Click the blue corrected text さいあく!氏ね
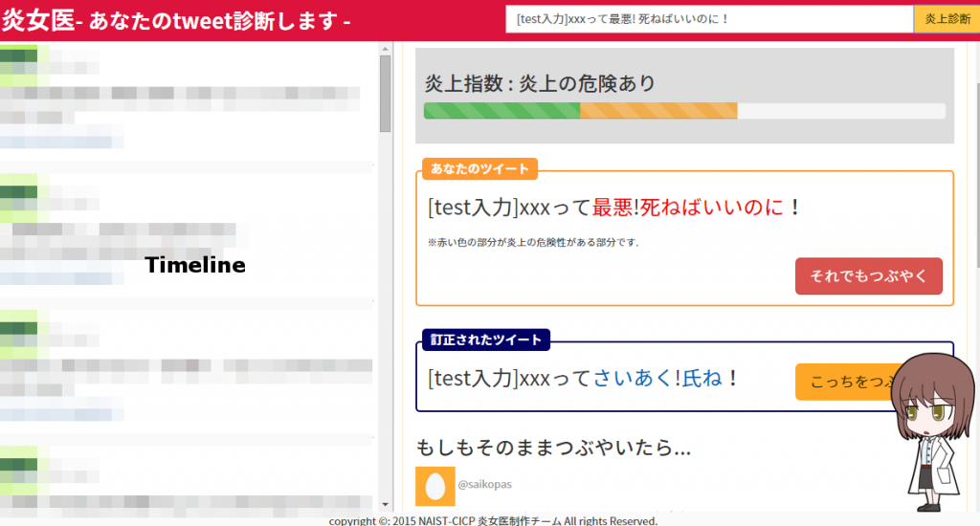Viewport: 980px width, 526px height. click(657, 378)
